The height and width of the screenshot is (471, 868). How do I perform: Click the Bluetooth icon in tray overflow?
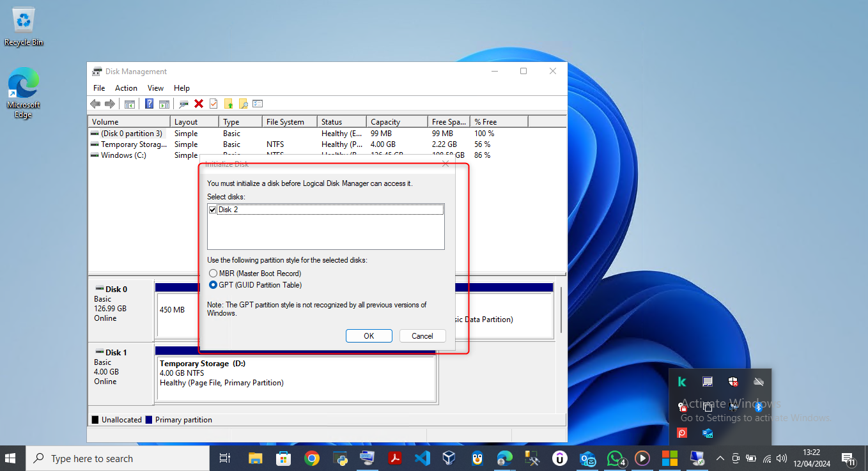759,407
